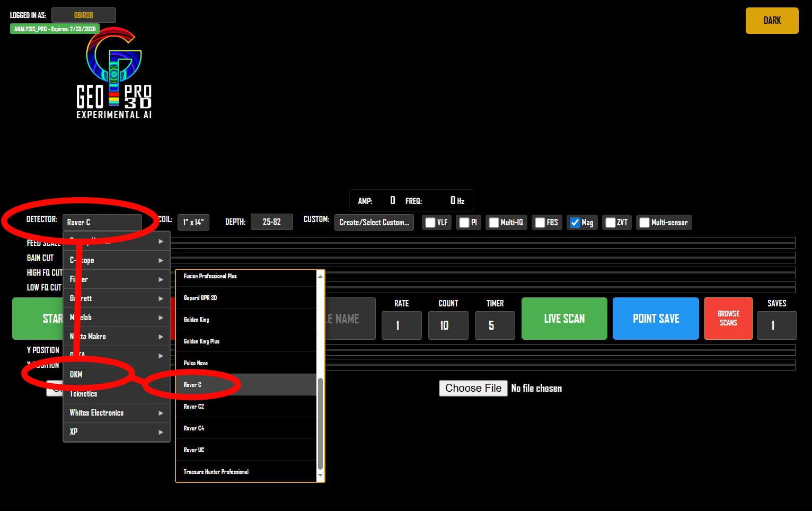Enable the ZVT checkbox
This screenshot has width=812, height=511.
pos(610,223)
